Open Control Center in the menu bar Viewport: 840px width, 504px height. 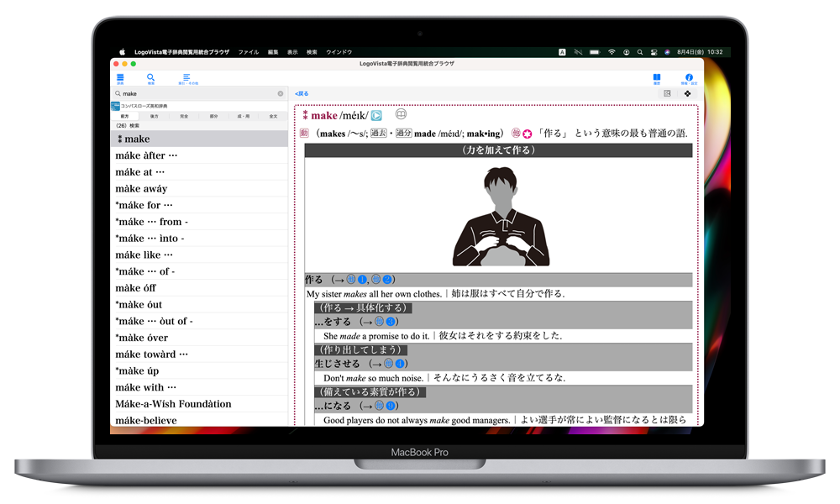coord(654,52)
